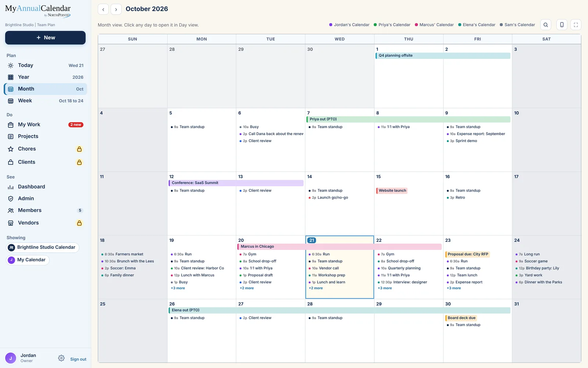Click the My Work briefcase icon
Screen dimensions: 588x368
click(x=11, y=125)
